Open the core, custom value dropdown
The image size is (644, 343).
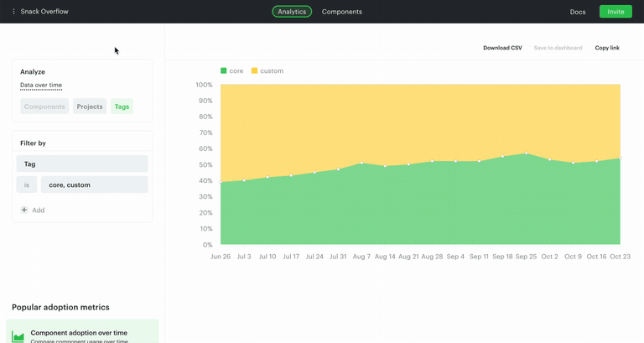tap(95, 184)
